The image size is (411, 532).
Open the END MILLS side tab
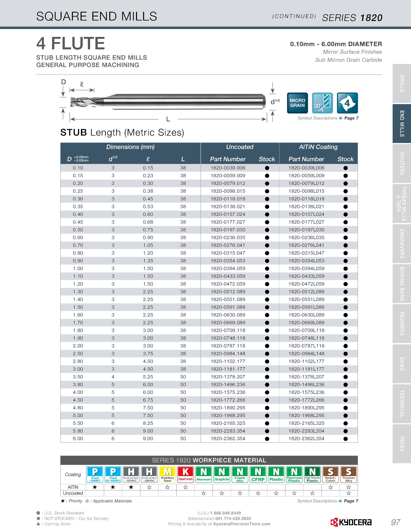coord(402,124)
